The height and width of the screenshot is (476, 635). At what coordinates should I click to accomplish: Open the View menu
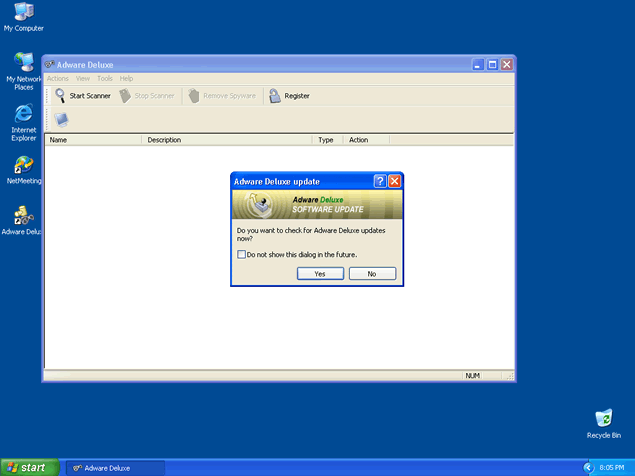[83, 78]
